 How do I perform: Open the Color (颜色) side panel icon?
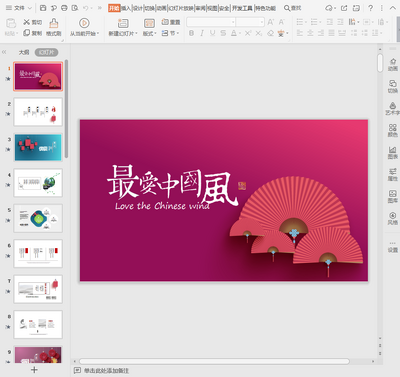pos(393,130)
